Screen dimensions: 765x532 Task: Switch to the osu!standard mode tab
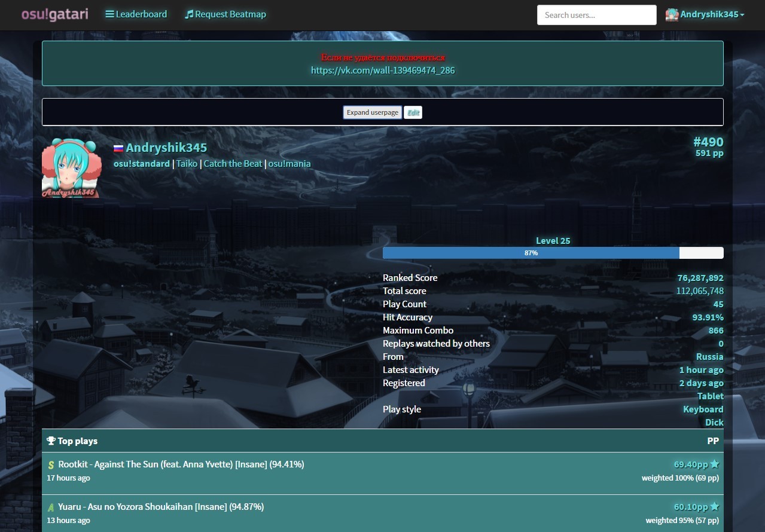click(x=142, y=163)
